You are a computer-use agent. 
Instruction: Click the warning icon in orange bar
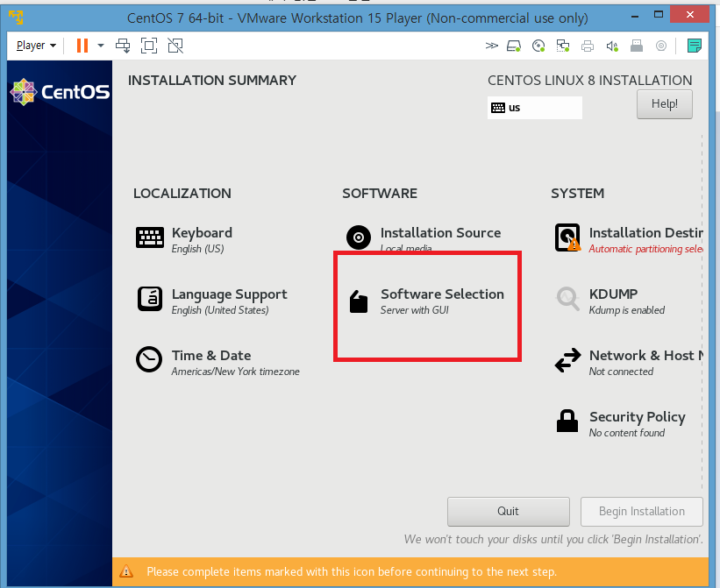pyautogui.click(x=126, y=571)
